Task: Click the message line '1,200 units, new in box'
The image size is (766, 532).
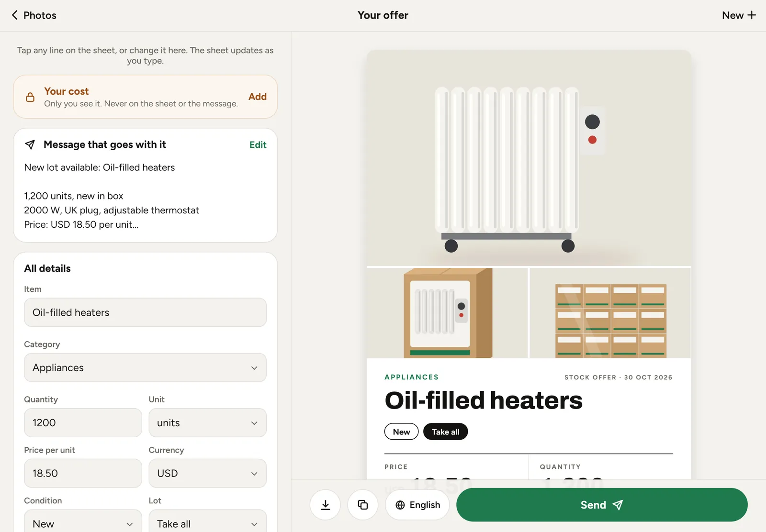Action: coord(74,196)
